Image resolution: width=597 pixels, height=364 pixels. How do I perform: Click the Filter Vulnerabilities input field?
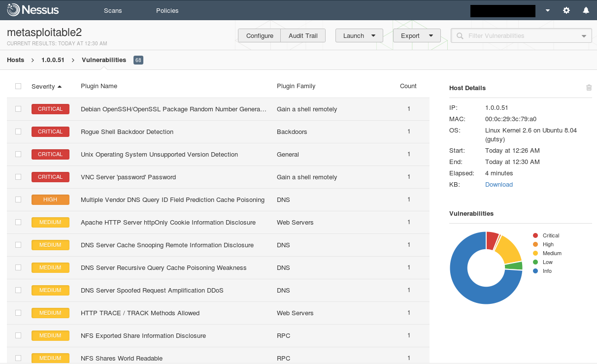pos(521,36)
